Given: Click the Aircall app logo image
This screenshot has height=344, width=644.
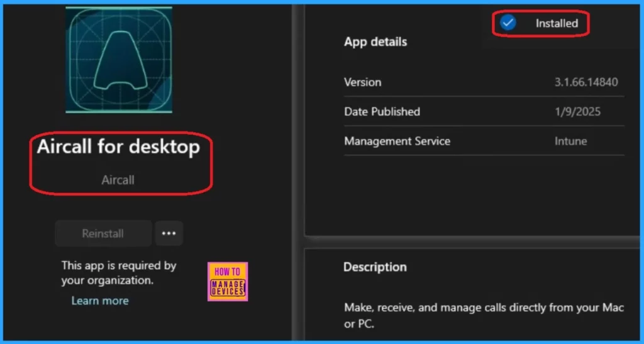Looking at the screenshot, I should click(x=119, y=60).
